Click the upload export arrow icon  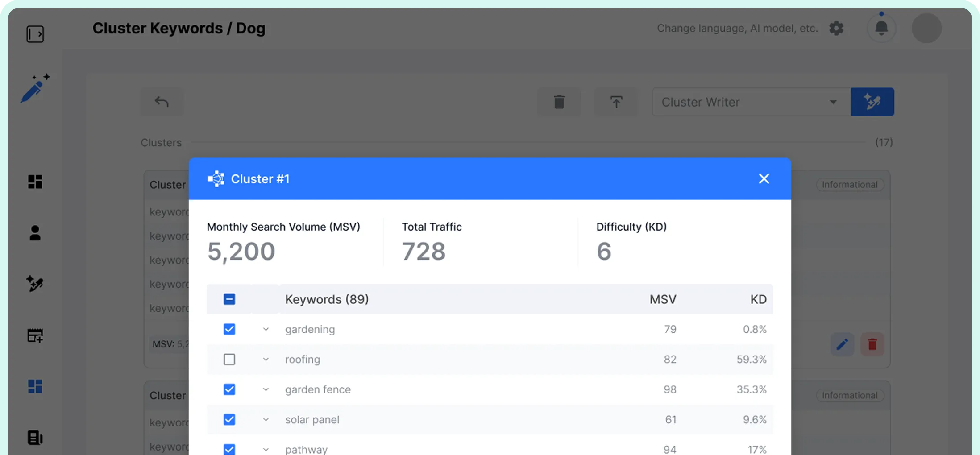pyautogui.click(x=616, y=102)
